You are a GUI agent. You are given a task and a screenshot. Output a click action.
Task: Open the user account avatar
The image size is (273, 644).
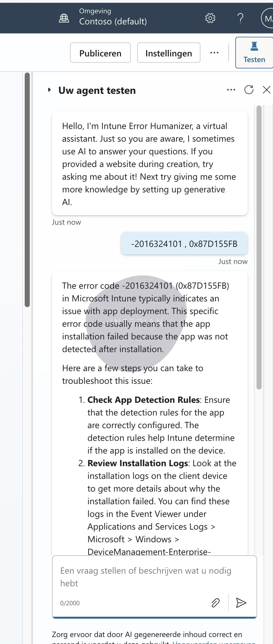pos(268,19)
